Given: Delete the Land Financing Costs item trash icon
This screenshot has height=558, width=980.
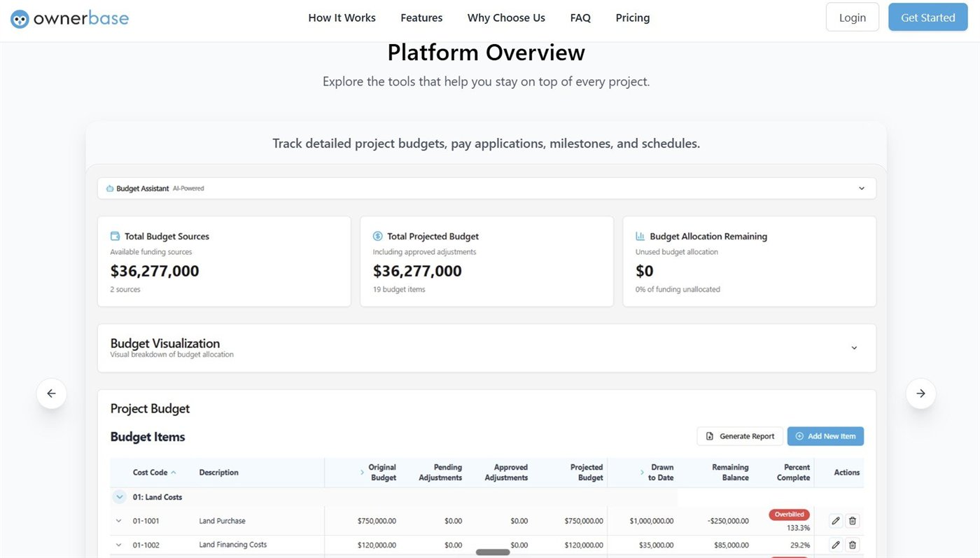Looking at the screenshot, I should point(852,545).
